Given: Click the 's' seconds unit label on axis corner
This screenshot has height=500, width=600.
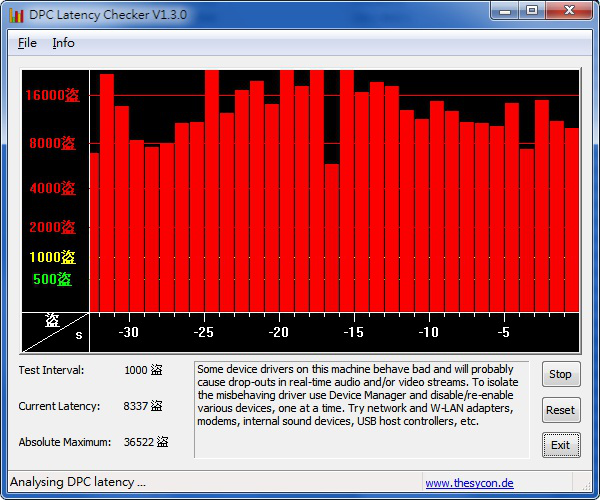Looking at the screenshot, I should click(78, 335).
